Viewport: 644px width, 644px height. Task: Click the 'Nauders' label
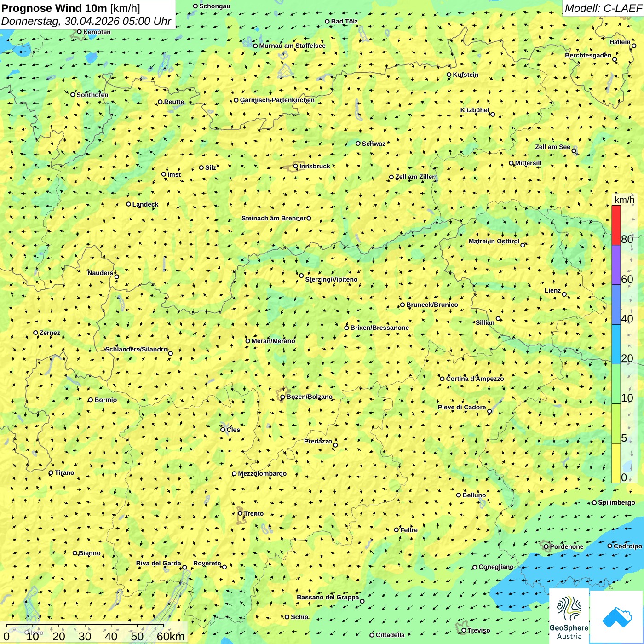pyautogui.click(x=100, y=273)
